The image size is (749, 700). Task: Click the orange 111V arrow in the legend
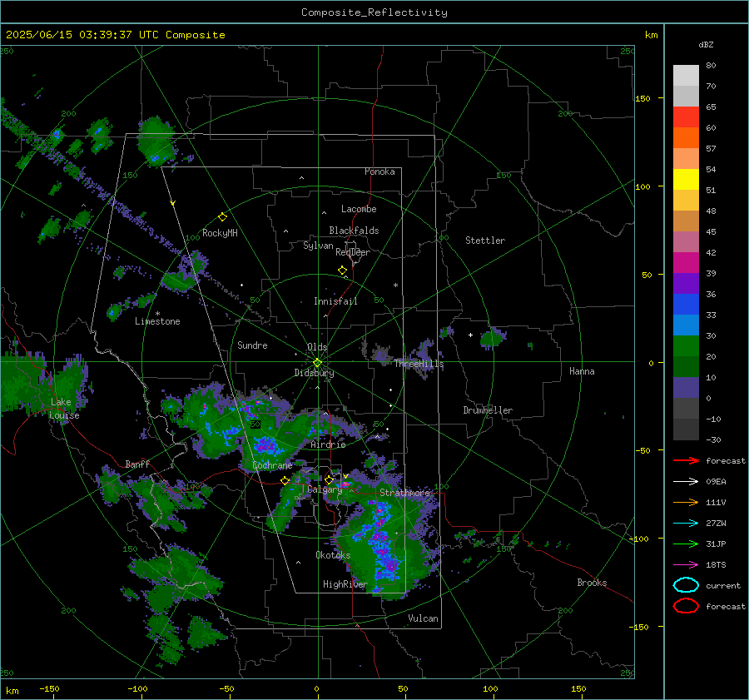[x=686, y=502]
